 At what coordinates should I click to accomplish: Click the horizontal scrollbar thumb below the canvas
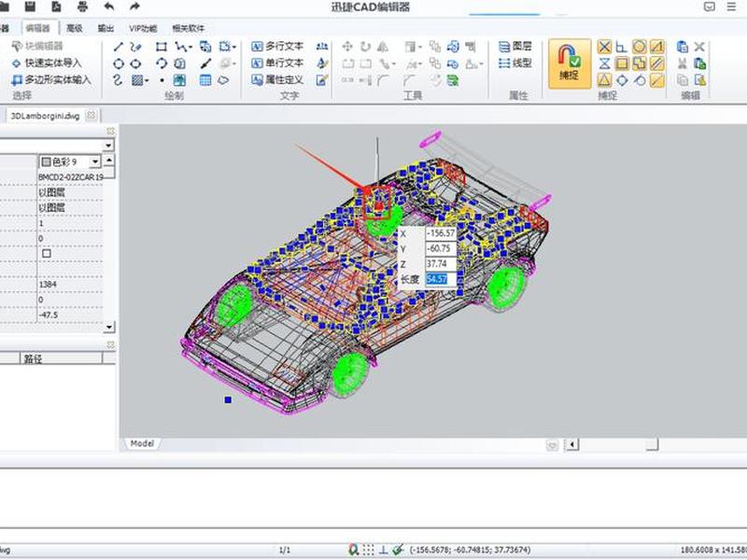point(652,444)
